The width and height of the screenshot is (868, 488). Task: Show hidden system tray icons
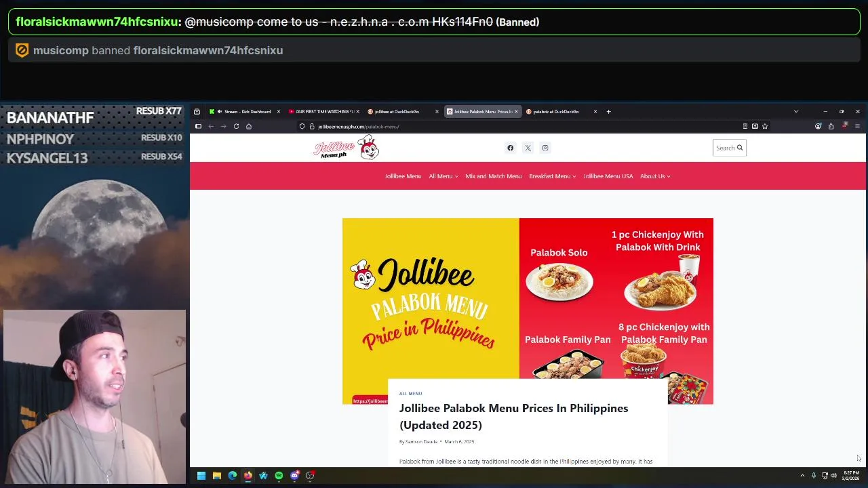(802, 476)
